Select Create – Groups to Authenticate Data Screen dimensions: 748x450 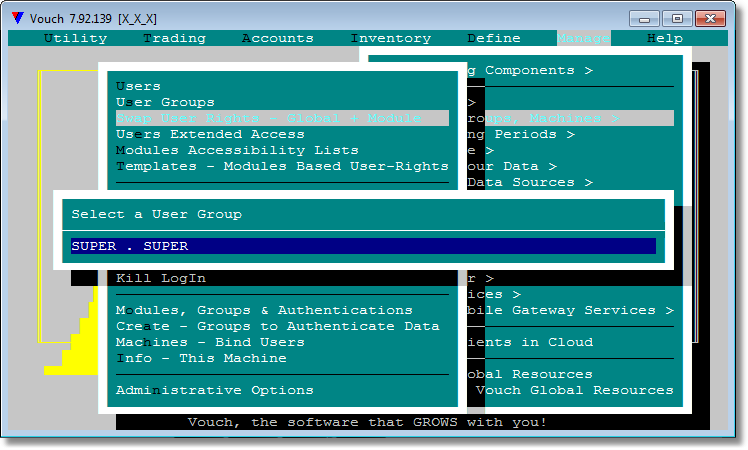(278, 326)
